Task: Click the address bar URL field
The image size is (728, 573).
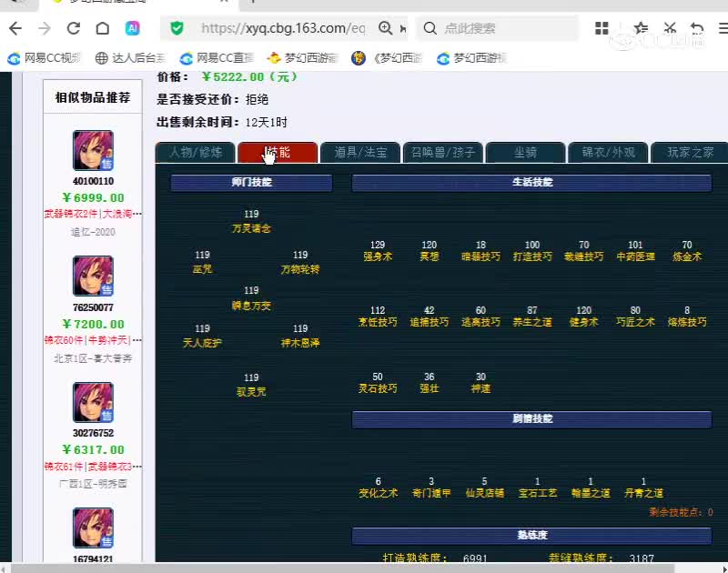Action: pos(283,28)
